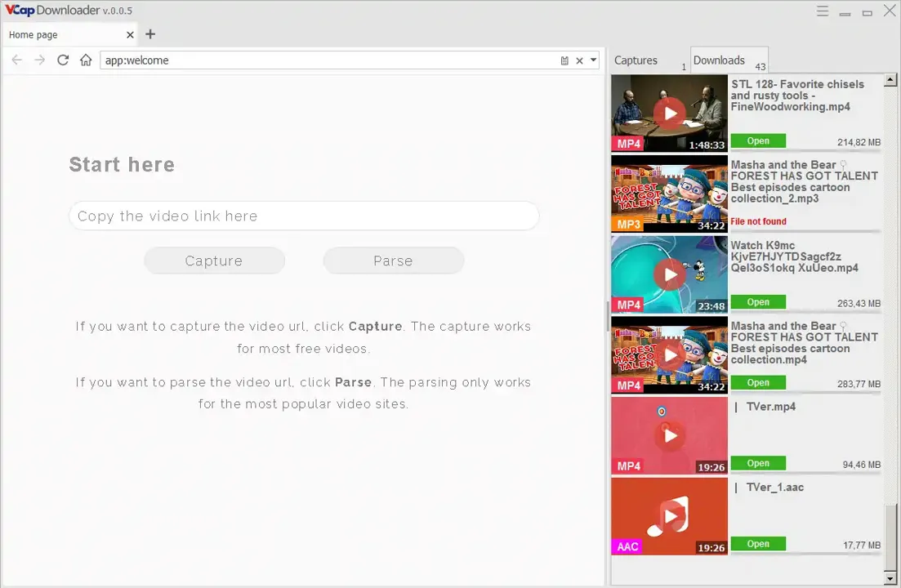Open the TVer.mp4 download
This screenshot has width=901, height=588.
(758, 463)
